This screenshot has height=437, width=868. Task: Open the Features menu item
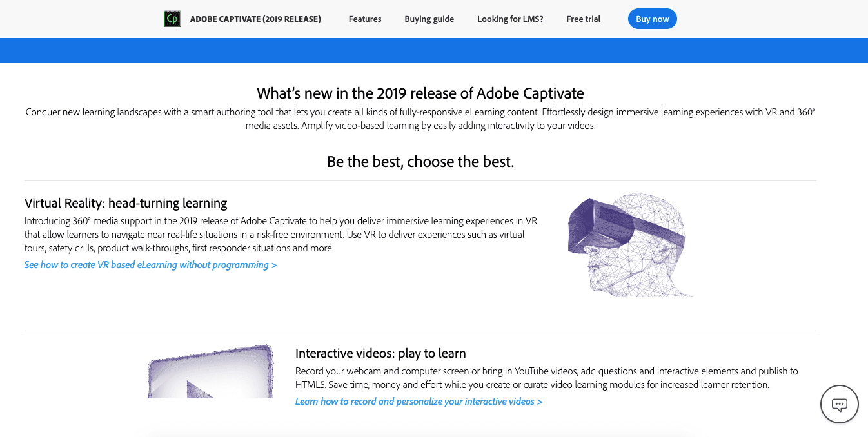365,19
